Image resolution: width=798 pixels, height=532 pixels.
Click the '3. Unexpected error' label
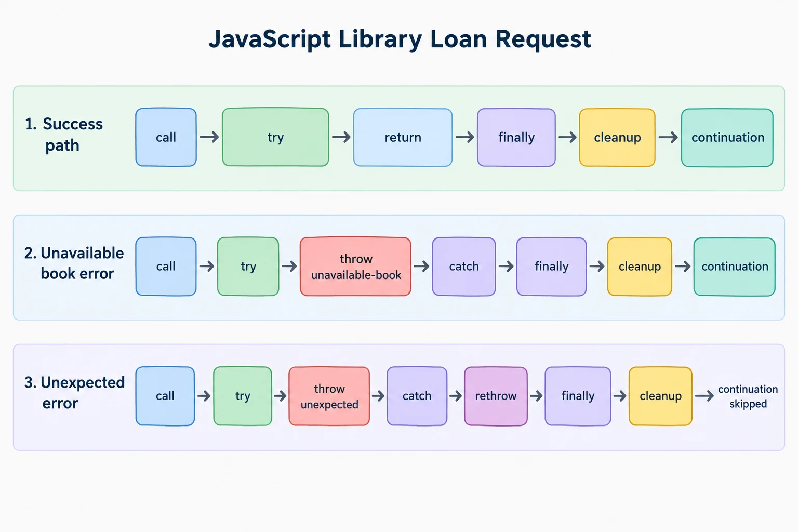74,393
